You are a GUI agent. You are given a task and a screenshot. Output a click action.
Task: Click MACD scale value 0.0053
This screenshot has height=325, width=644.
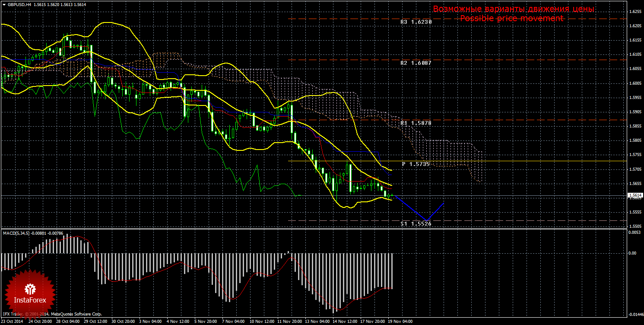point(635,233)
